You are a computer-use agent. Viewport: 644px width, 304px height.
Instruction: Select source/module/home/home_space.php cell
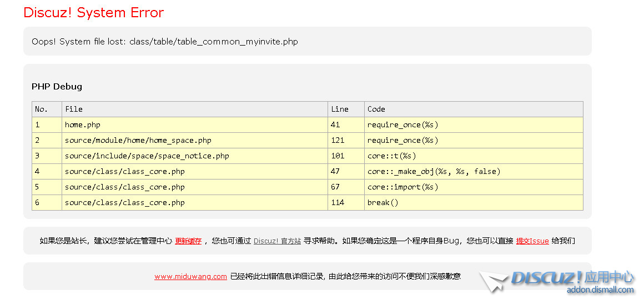coord(195,141)
